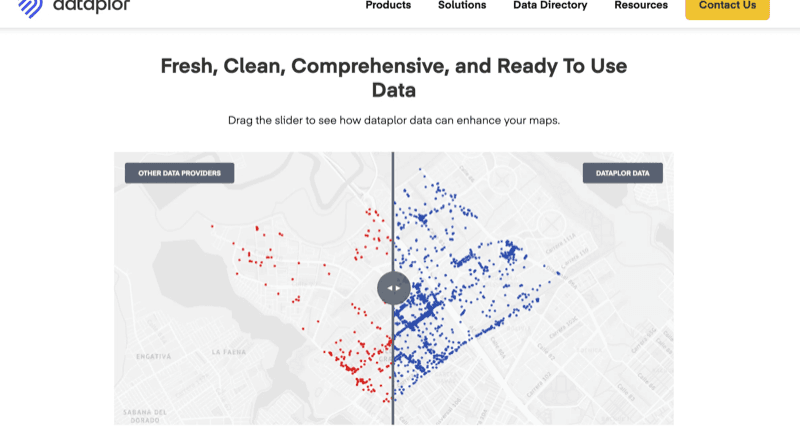Click the dense red dot cluster

[352, 365]
